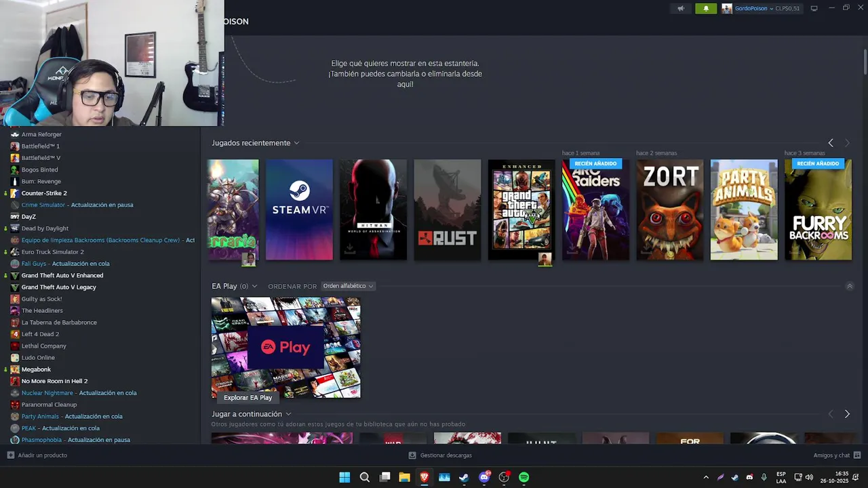Open the ARC Raiders game cover
This screenshot has height=488, width=868.
pyautogui.click(x=595, y=209)
